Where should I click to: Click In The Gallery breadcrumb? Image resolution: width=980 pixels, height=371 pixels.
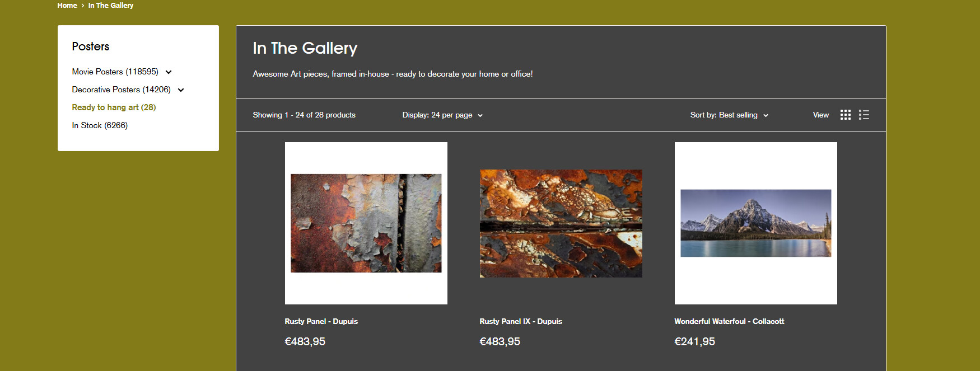pos(111,6)
